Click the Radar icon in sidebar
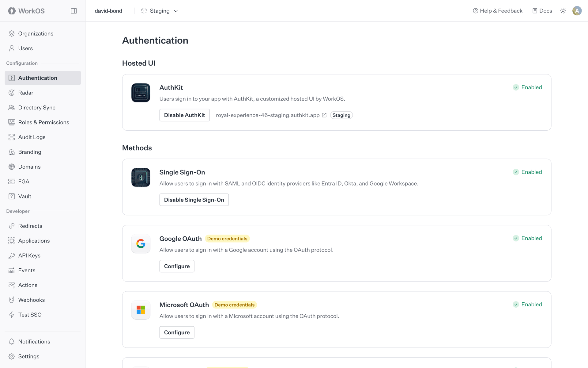This screenshot has width=588, height=368. [12, 93]
